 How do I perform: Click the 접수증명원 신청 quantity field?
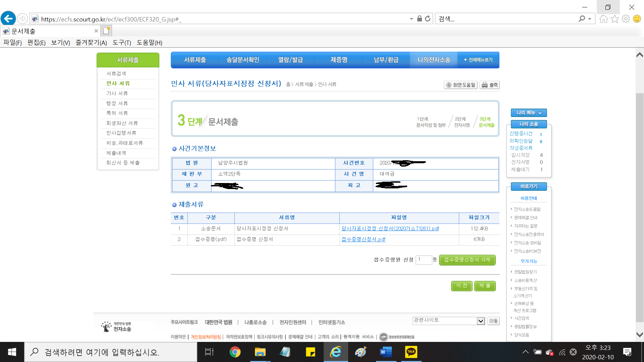[423, 260]
